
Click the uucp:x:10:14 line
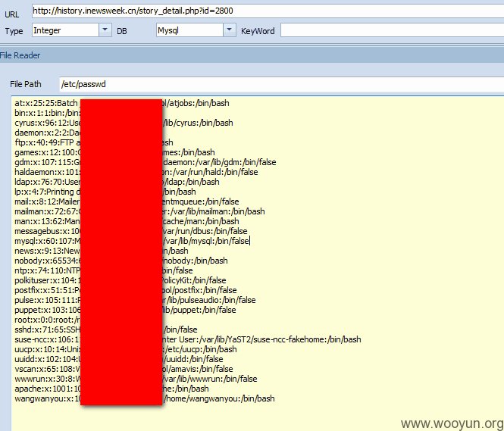tap(125, 349)
